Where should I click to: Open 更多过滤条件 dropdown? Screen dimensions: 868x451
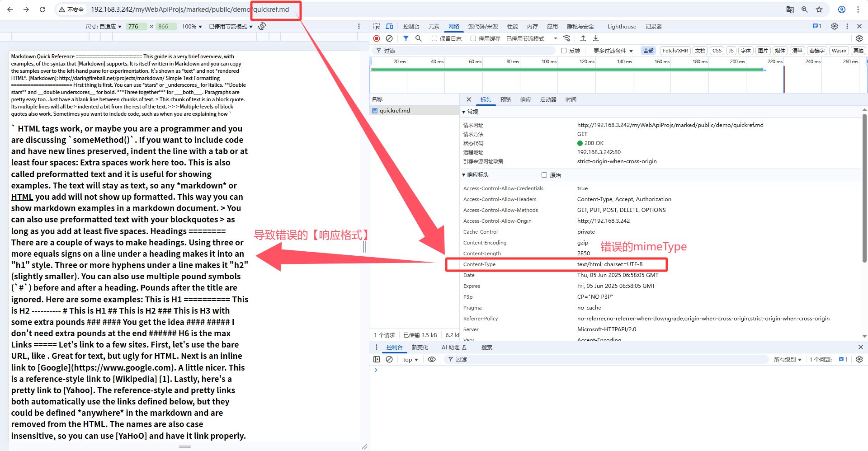coord(613,51)
